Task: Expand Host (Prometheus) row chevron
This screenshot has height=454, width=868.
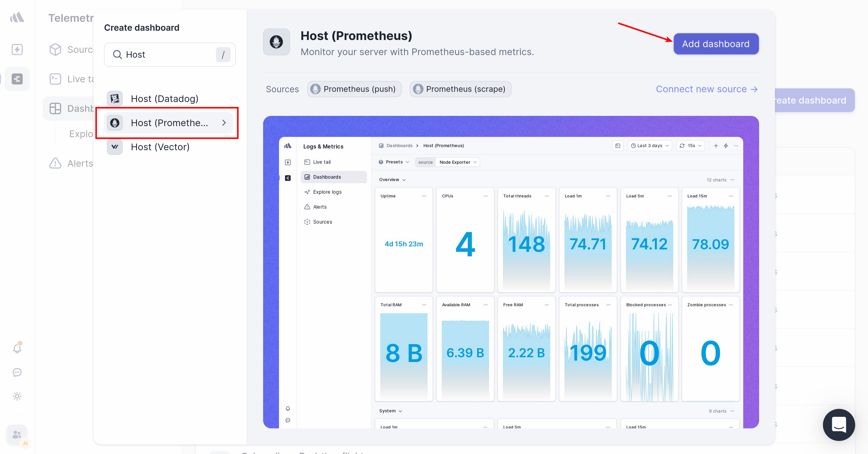Action: coord(224,123)
